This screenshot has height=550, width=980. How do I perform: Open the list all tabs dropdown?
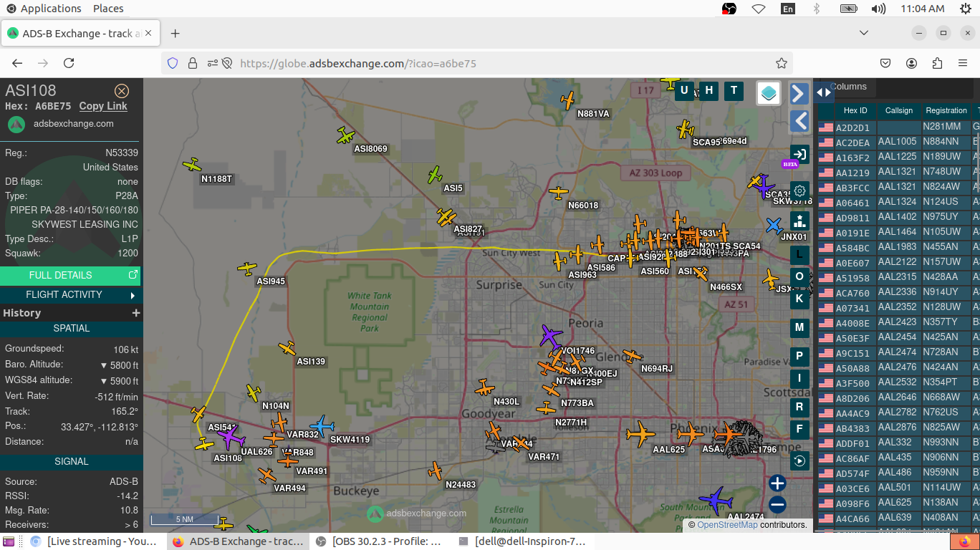coord(864,33)
